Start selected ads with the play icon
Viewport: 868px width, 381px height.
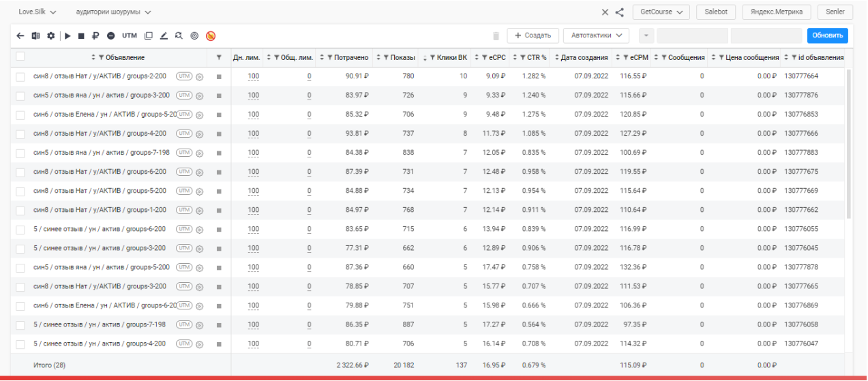(x=68, y=35)
